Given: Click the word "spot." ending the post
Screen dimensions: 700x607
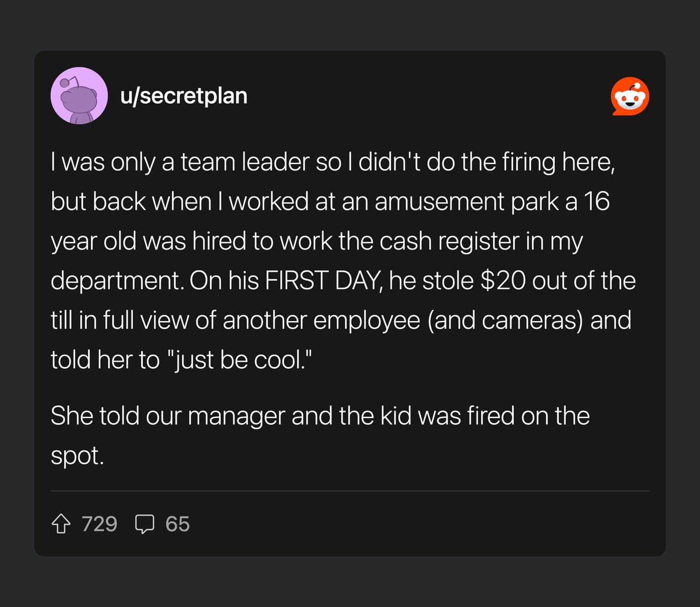Looking at the screenshot, I should click(77, 456).
